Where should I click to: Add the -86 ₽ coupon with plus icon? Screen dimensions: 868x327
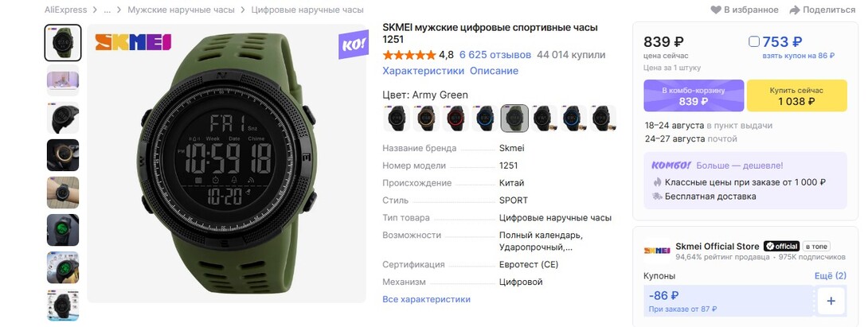coord(831,301)
